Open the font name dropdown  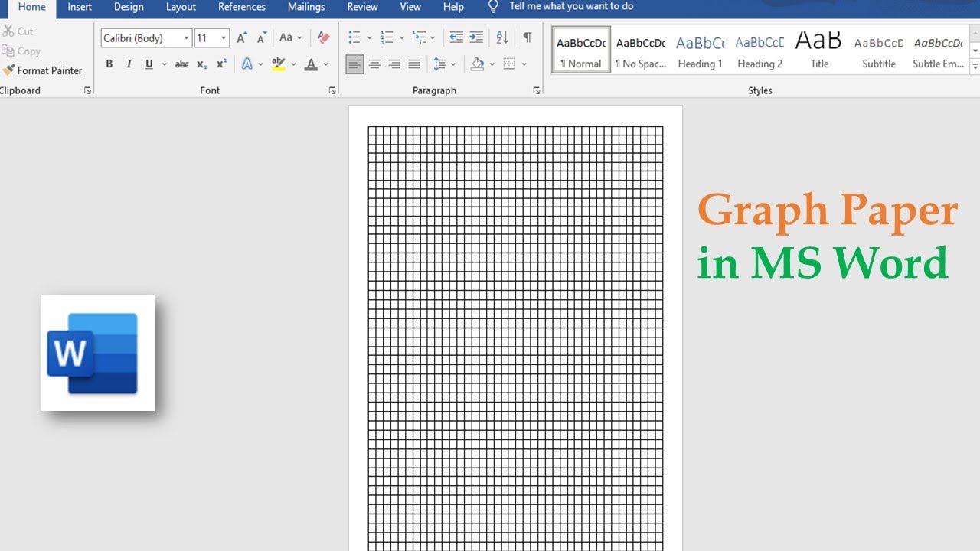(186, 37)
